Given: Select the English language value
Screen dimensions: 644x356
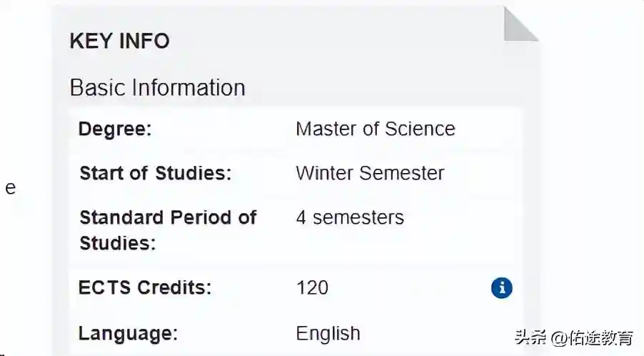Looking at the screenshot, I should pos(328,333).
